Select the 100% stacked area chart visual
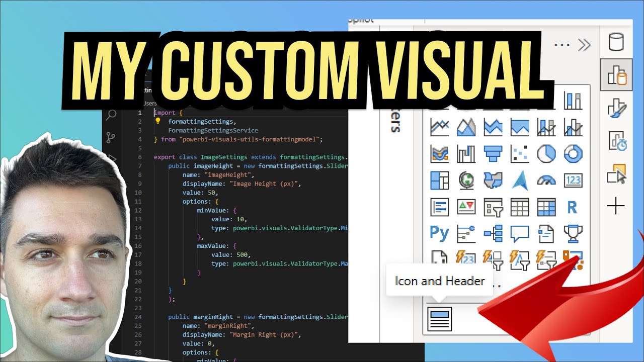The height and width of the screenshot is (362, 644). pos(520,127)
